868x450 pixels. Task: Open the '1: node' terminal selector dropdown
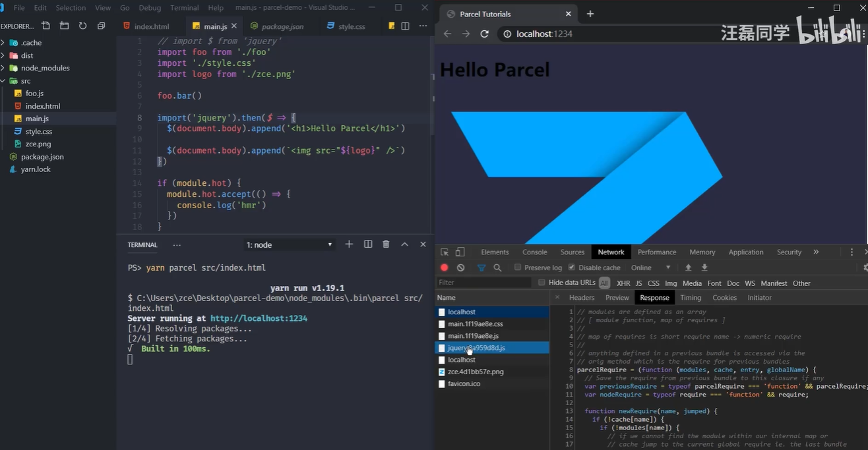(289, 244)
